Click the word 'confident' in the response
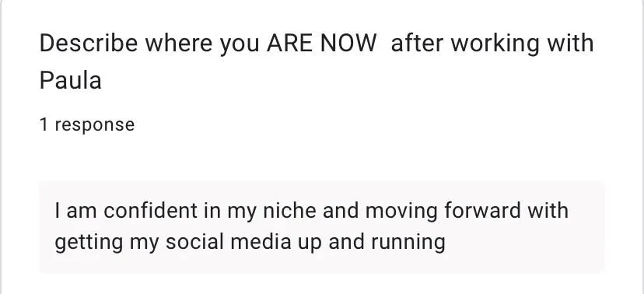 (x=150, y=211)
